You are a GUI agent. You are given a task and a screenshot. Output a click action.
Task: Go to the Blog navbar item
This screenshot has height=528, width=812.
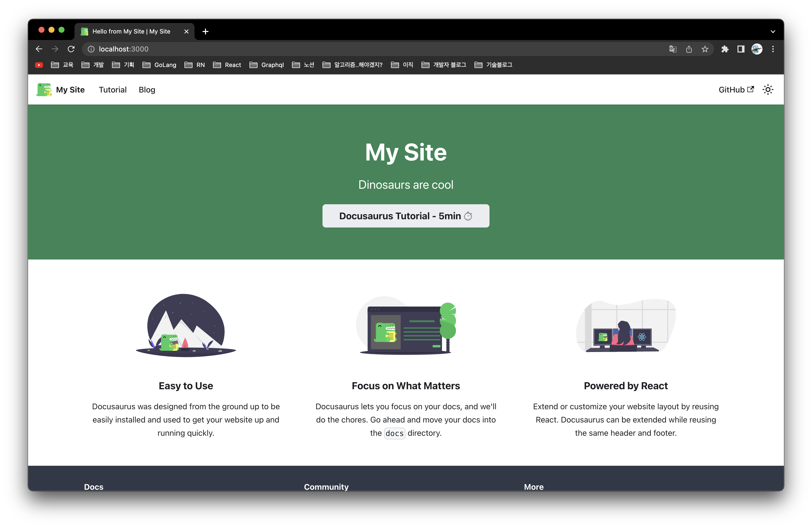(147, 90)
